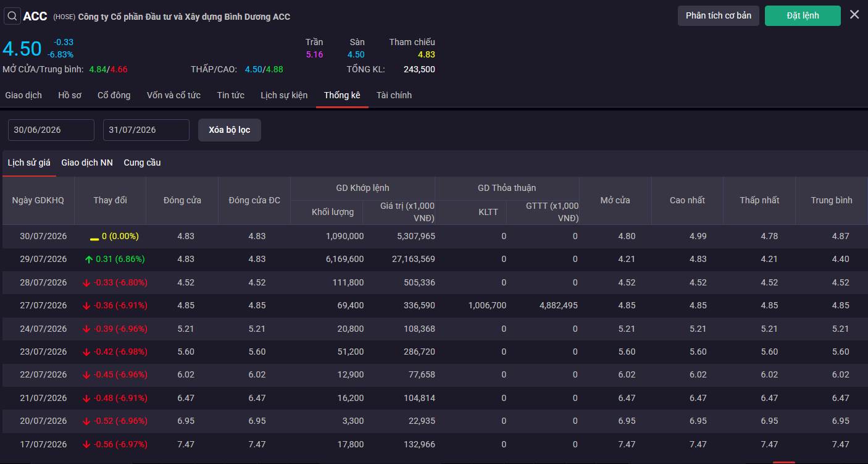The height and width of the screenshot is (464, 868).
Task: Open the Cung cầu sub-tab
Action: click(x=142, y=162)
